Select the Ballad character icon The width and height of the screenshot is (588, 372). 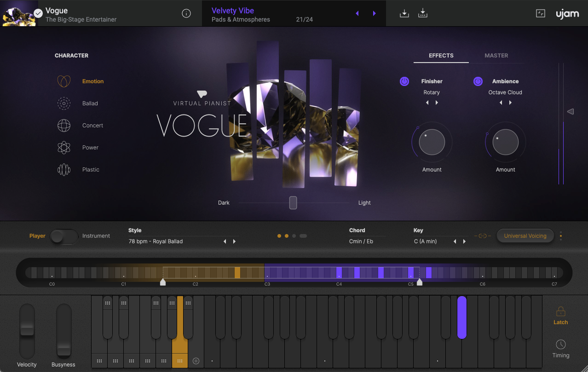[x=64, y=103]
